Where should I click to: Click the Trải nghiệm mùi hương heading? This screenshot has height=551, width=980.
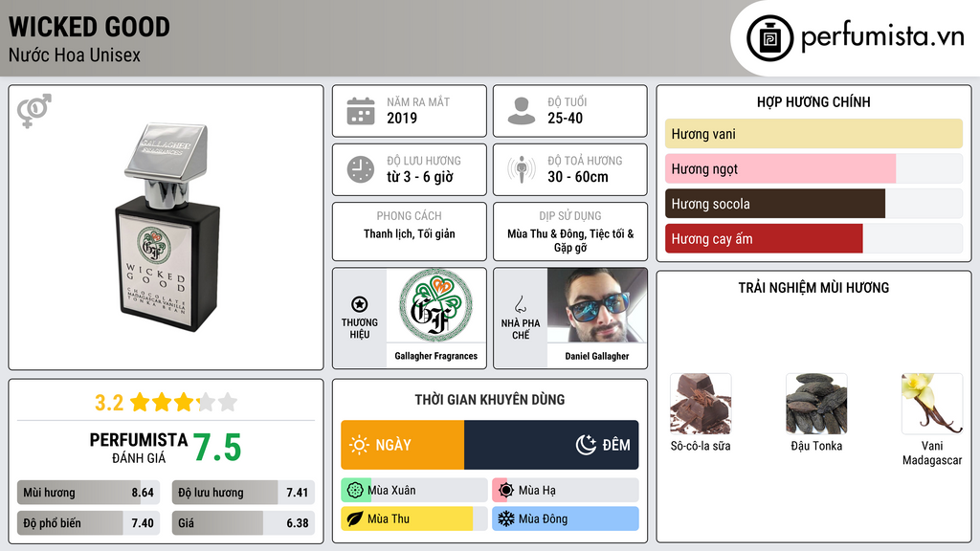[x=813, y=288]
